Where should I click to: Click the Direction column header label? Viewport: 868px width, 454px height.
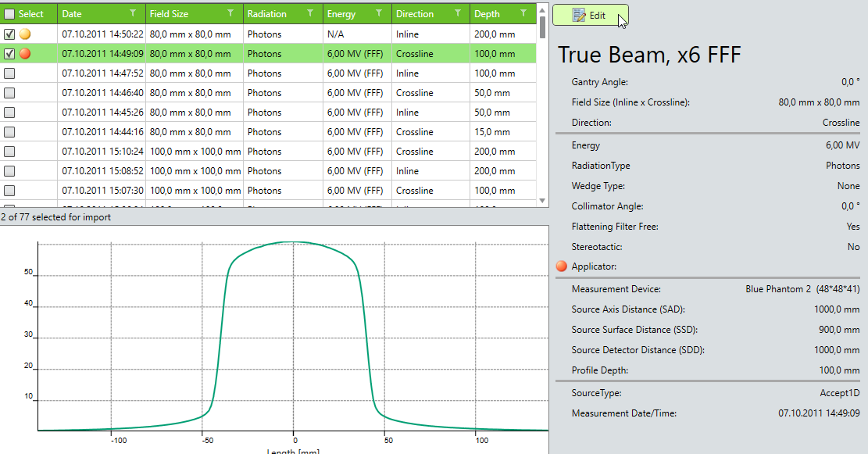[x=415, y=14]
